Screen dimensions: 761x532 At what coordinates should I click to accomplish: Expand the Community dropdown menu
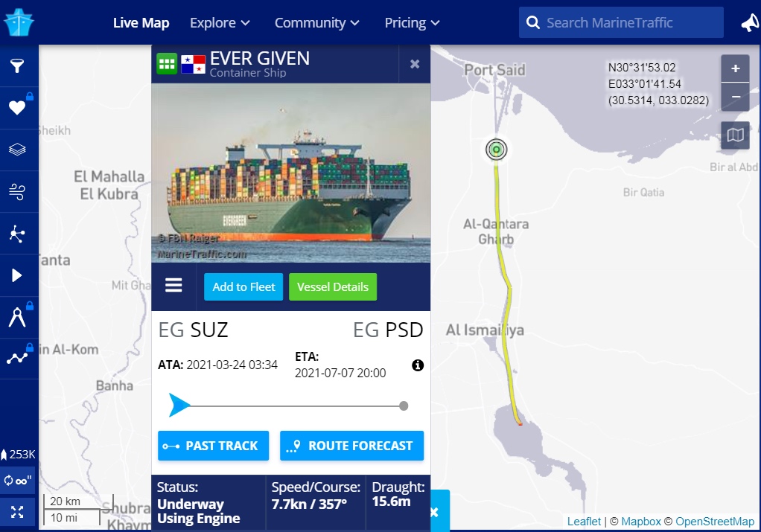pos(317,23)
